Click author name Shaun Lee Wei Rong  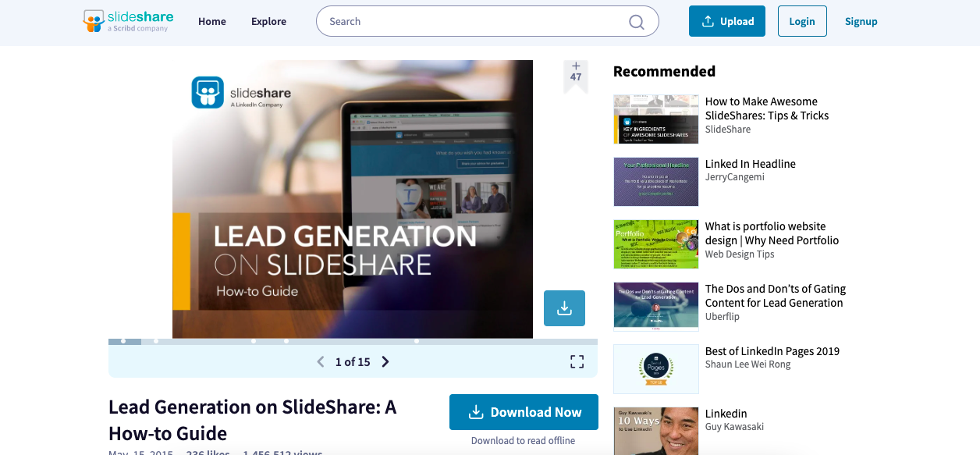(747, 364)
